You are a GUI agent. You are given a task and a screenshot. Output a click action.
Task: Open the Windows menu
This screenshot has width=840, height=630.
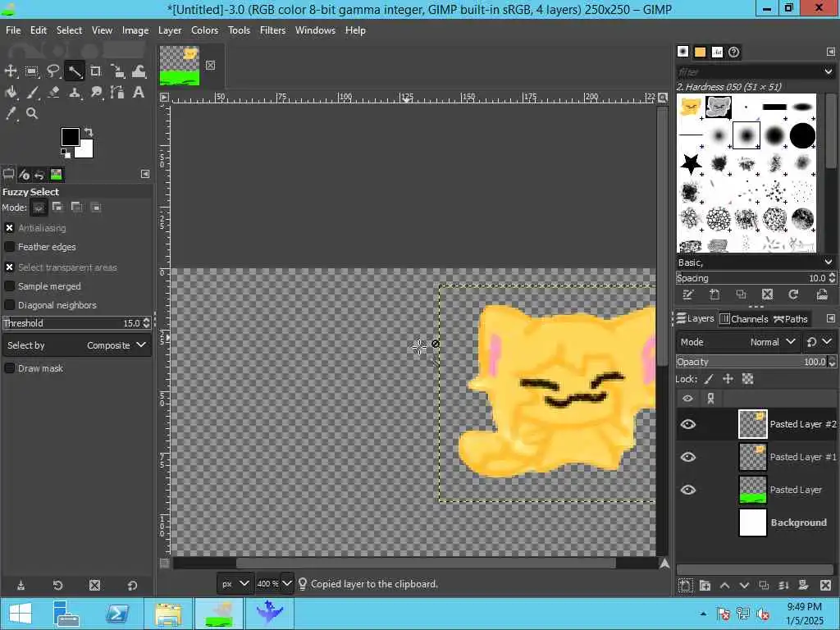(315, 30)
